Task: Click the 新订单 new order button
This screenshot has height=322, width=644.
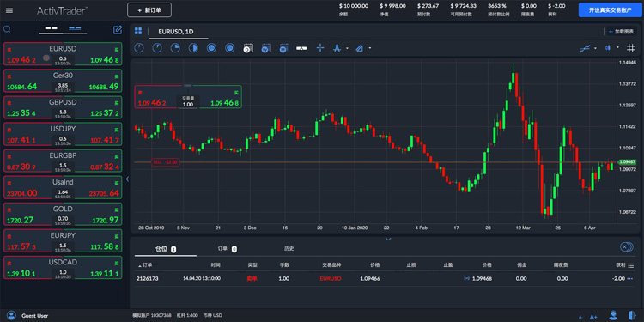Action: pos(149,10)
